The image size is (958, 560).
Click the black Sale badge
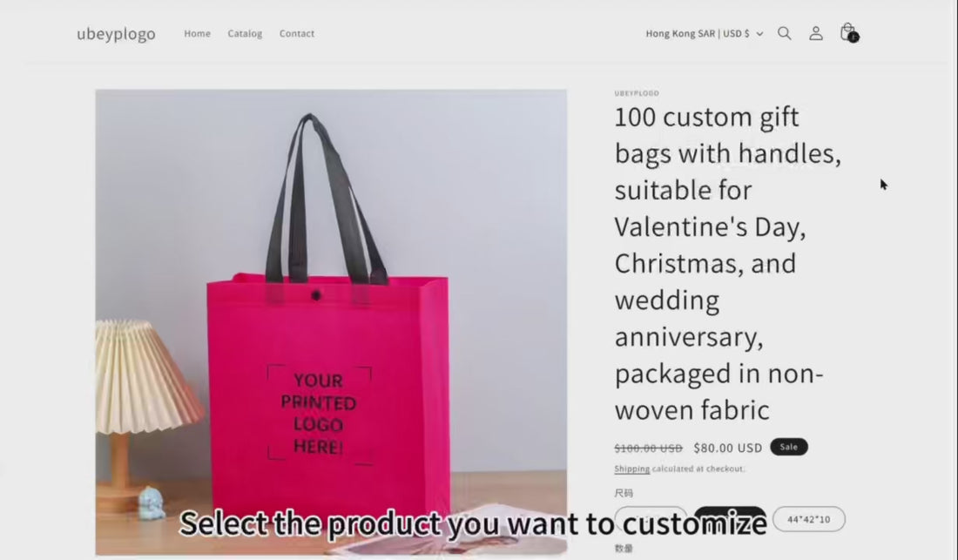789,447
